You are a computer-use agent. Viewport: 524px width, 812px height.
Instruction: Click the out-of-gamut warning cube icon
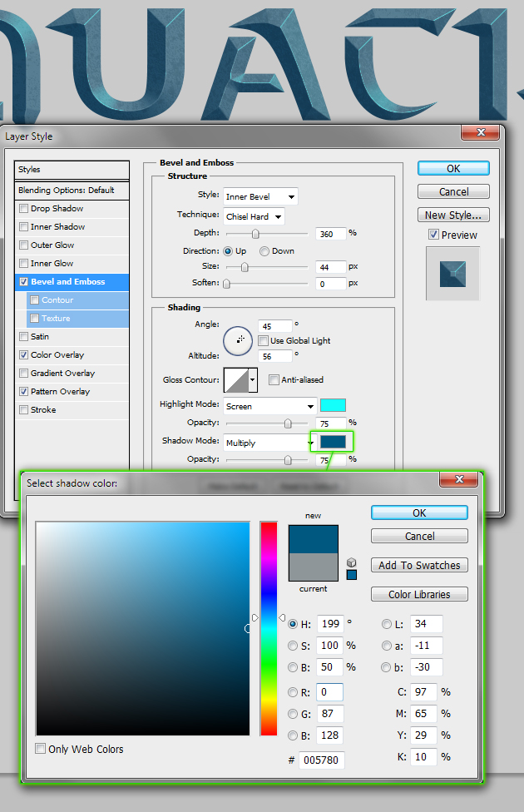tap(351, 562)
